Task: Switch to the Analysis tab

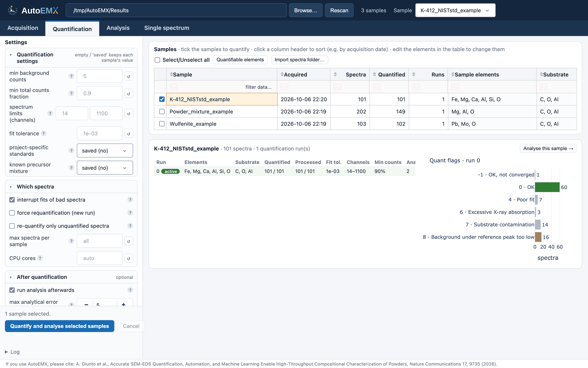Action: tap(118, 28)
